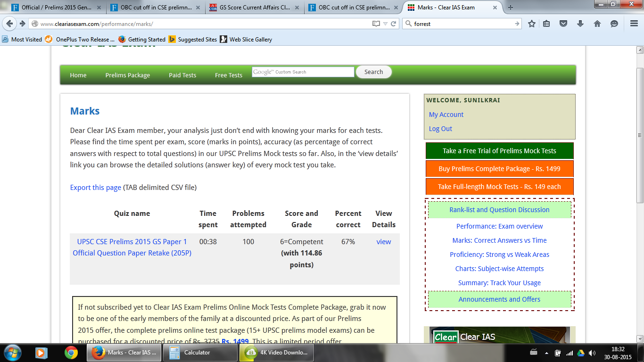Open the UPSC CSE Prelims 2015 GS Paper 1 quiz link
Image resolution: width=644 pixels, height=362 pixels.
[x=132, y=247]
